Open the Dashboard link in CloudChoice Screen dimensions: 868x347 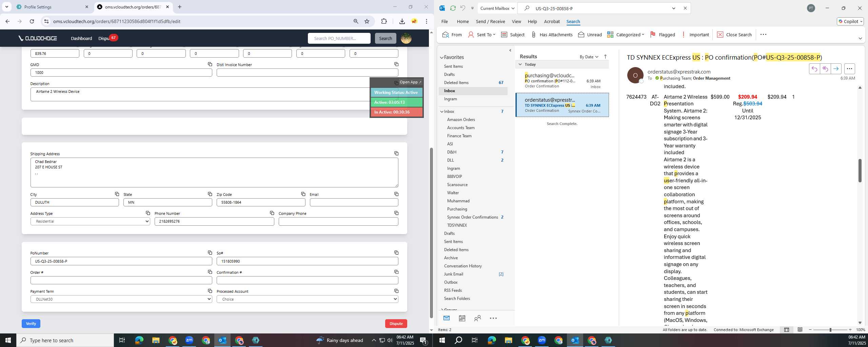coord(81,38)
